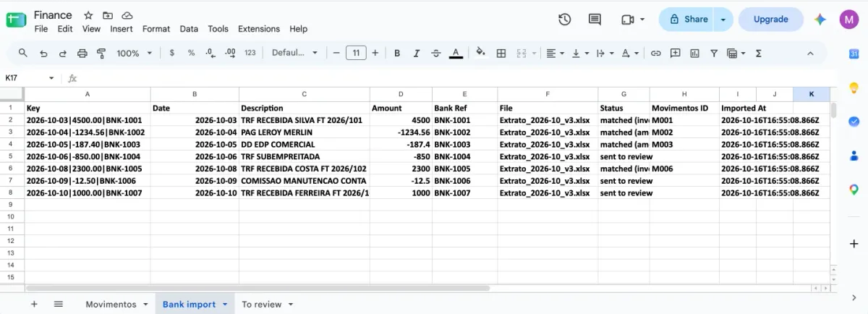Screen dimensions: 868x314
Task: Toggle italic formatting
Action: point(417,53)
